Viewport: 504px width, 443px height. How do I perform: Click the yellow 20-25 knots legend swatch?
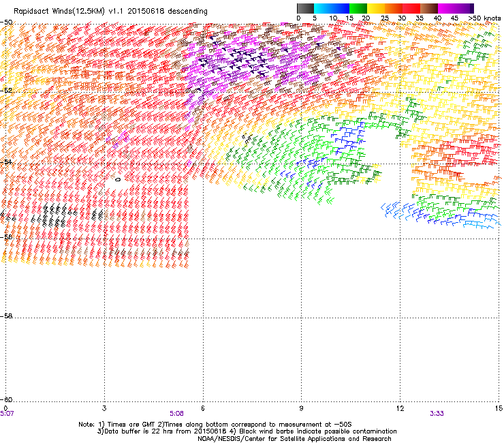point(376,8)
